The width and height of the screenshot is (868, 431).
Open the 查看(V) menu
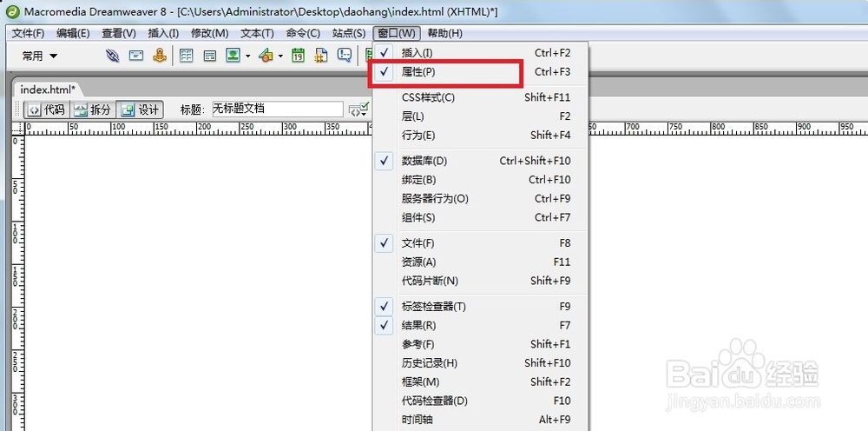coord(119,33)
